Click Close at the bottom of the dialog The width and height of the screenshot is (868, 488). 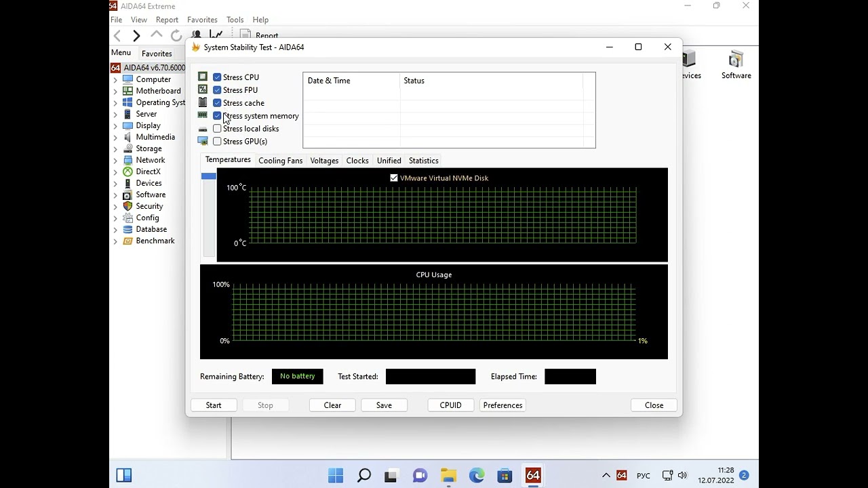[x=654, y=405]
